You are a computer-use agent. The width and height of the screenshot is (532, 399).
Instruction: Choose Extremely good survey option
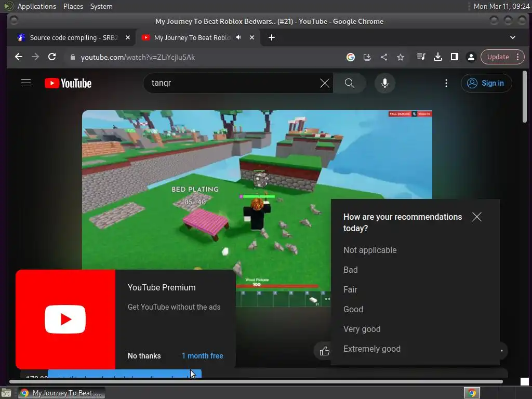(372, 349)
